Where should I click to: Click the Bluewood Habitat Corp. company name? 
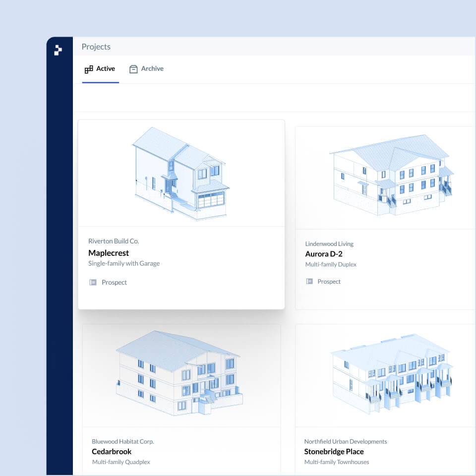point(123,441)
